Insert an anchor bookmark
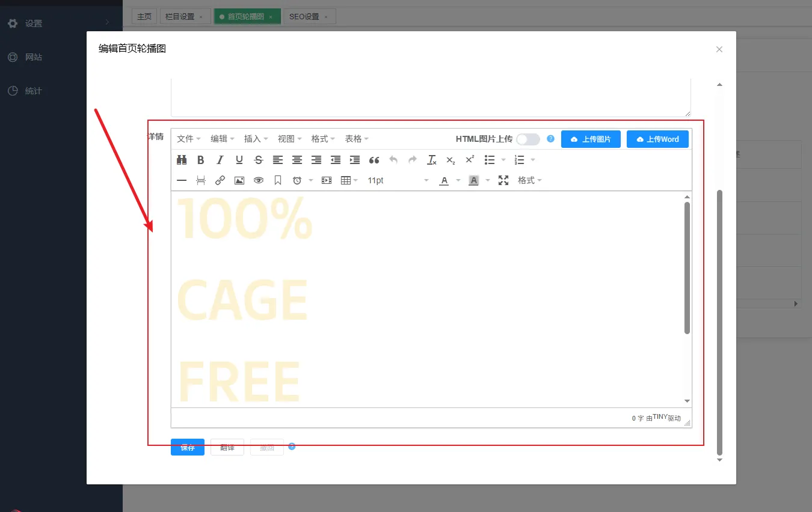Screen dimensions: 812x512 coord(278,180)
